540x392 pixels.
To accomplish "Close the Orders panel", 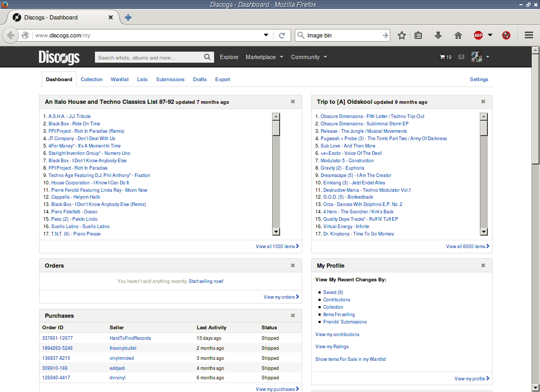I will [x=293, y=266].
